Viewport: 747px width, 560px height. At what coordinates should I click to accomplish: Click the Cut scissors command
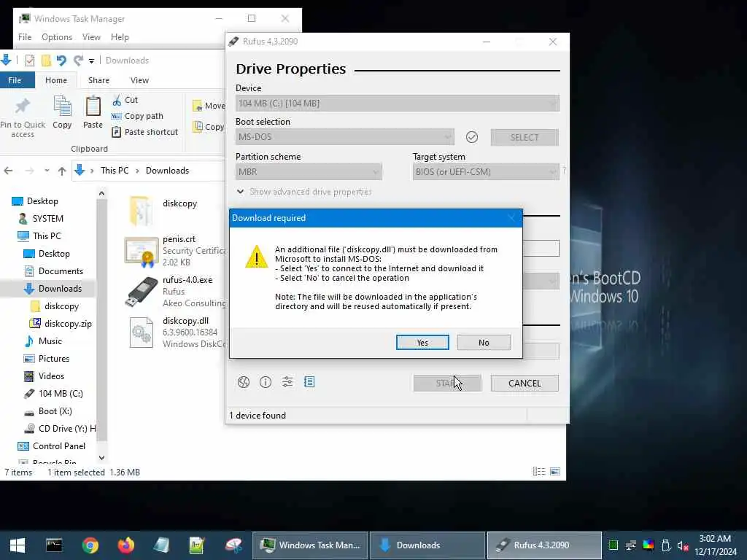(x=125, y=100)
